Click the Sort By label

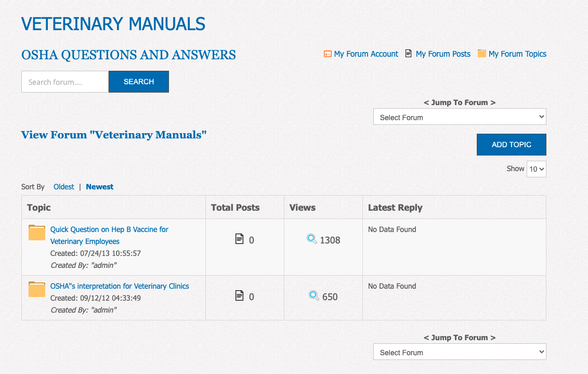[x=33, y=187]
